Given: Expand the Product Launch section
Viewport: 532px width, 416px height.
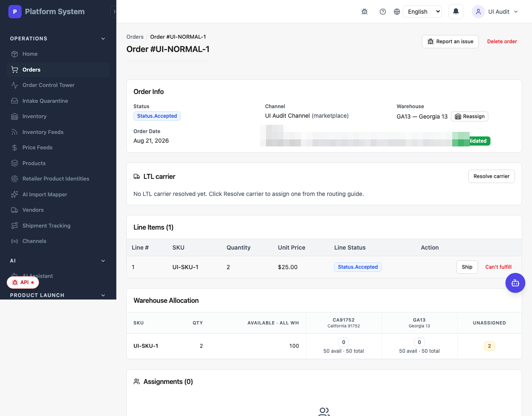Looking at the screenshot, I should [x=103, y=295].
